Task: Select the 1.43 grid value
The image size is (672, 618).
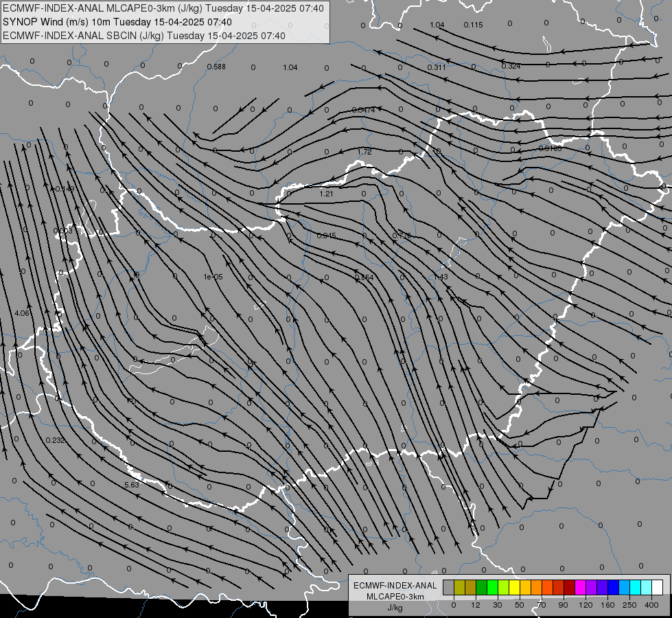Action: click(441, 277)
